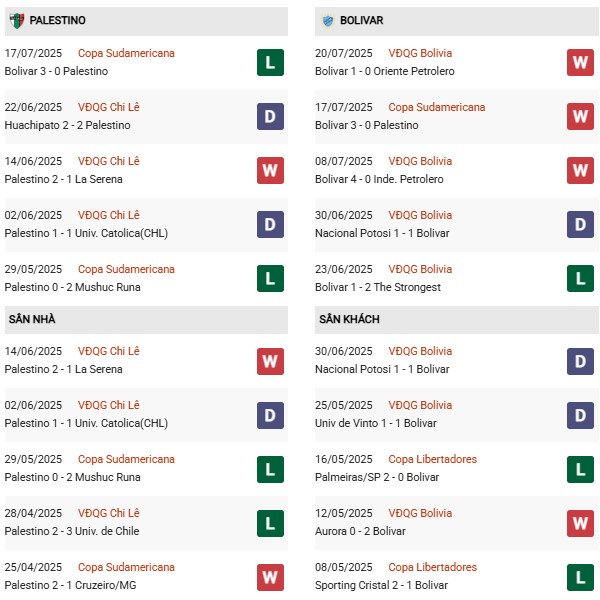Viewport: 600px width, 600px height.
Task: Click the D badge for Huachipato 2 - 2 Palestino
Action: (x=270, y=116)
